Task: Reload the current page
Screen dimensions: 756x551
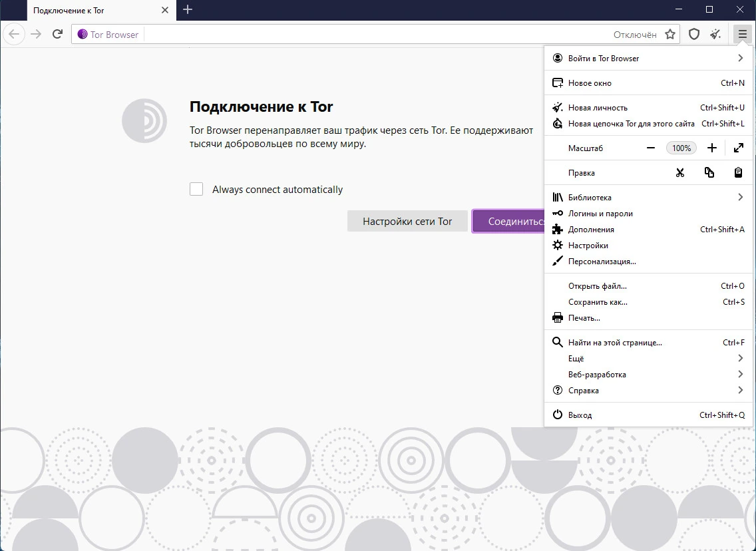Action: (57, 34)
